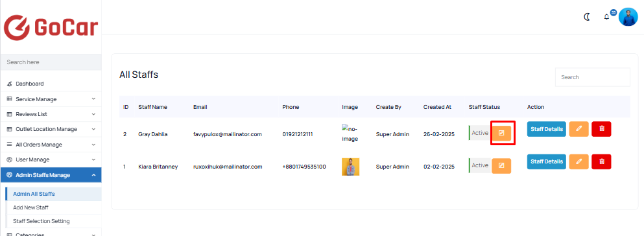This screenshot has width=644, height=236.
Task: Click All Orders Manage list icon
Action: [x=10, y=145]
